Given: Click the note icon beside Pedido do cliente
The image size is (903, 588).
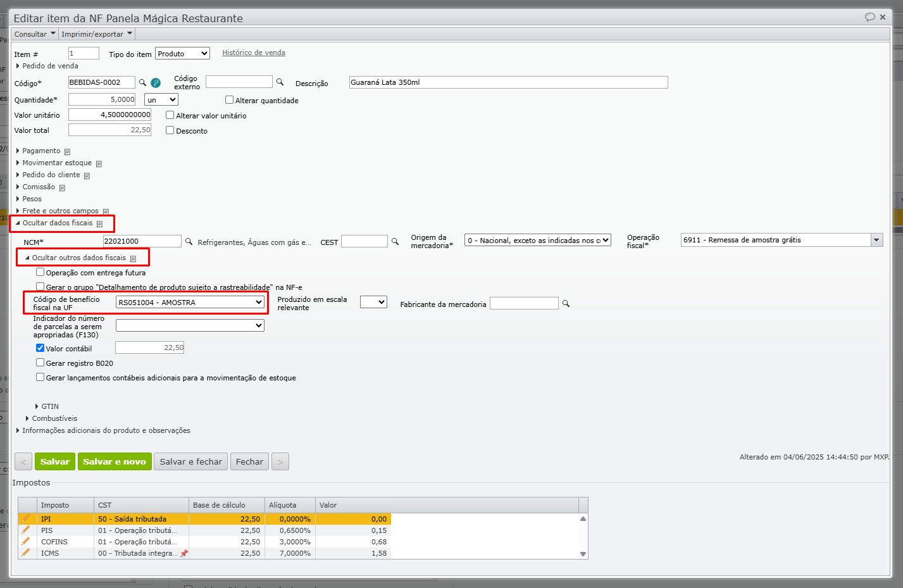Looking at the screenshot, I should tap(87, 175).
